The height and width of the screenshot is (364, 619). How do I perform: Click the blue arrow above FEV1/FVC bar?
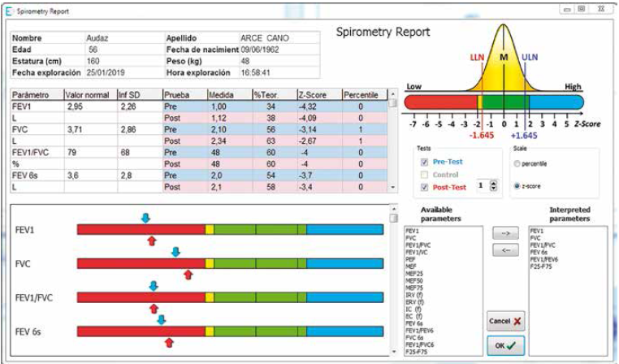coord(153,285)
